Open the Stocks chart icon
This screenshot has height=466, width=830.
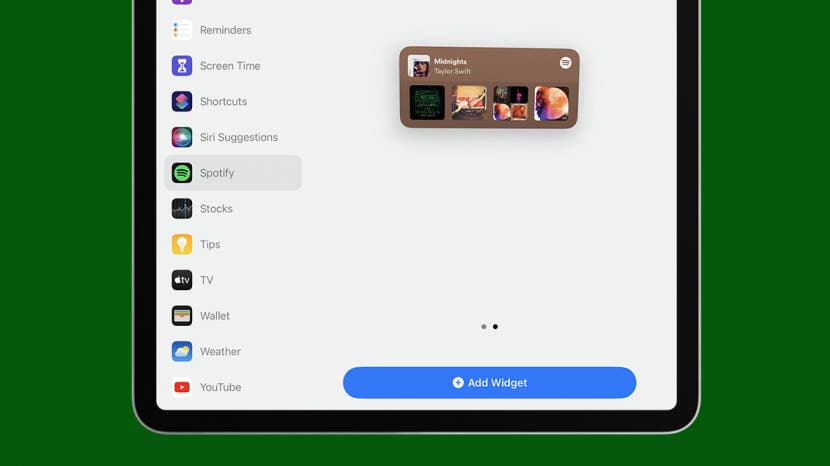point(182,209)
